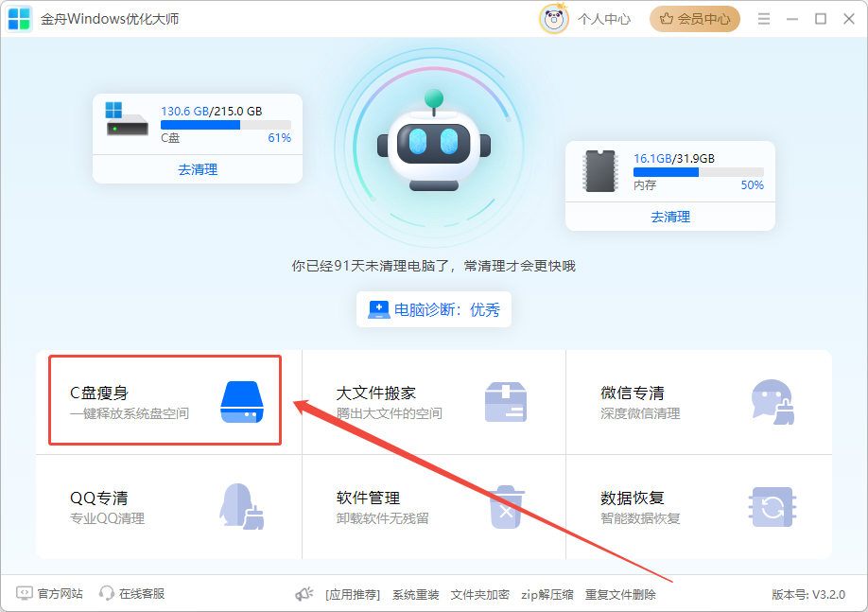The image size is (868, 612).
Task: Click the chat bubble icon for 微信专清
Action: click(773, 402)
